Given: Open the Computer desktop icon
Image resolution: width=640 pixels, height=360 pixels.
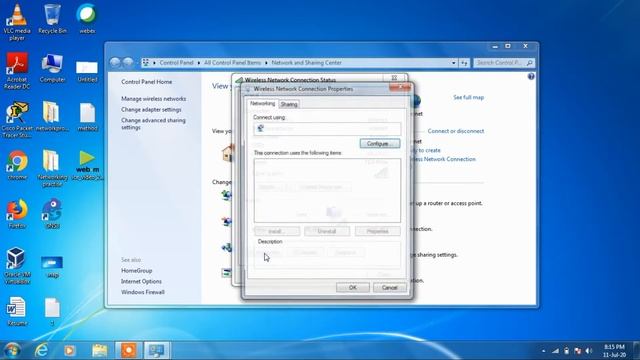Looking at the screenshot, I should 52,68.
